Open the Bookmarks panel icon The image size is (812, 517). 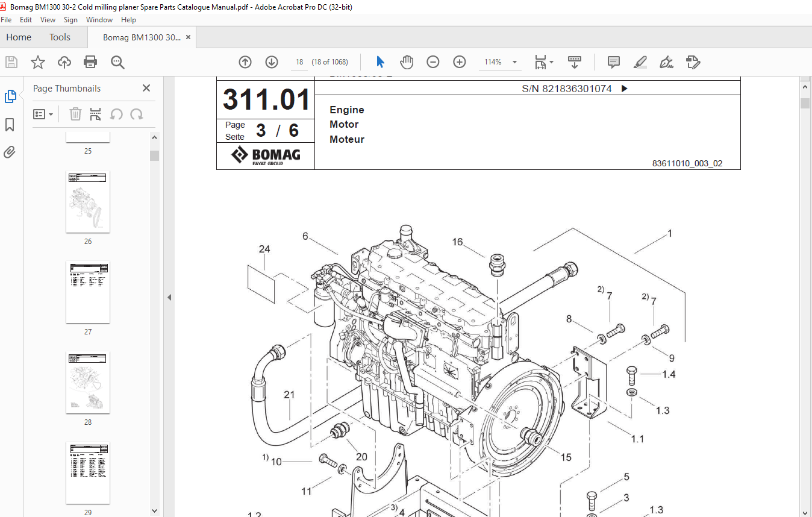coord(10,125)
